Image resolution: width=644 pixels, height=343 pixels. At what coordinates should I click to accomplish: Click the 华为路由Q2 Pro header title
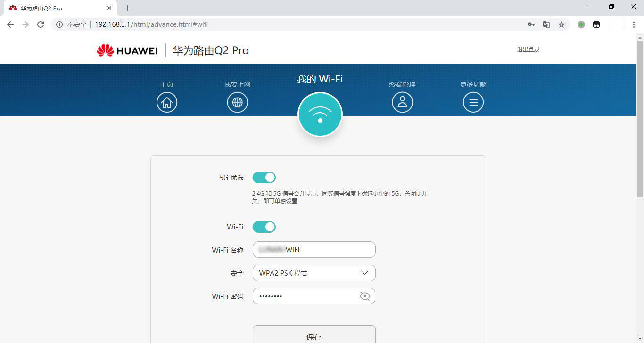[x=211, y=50]
